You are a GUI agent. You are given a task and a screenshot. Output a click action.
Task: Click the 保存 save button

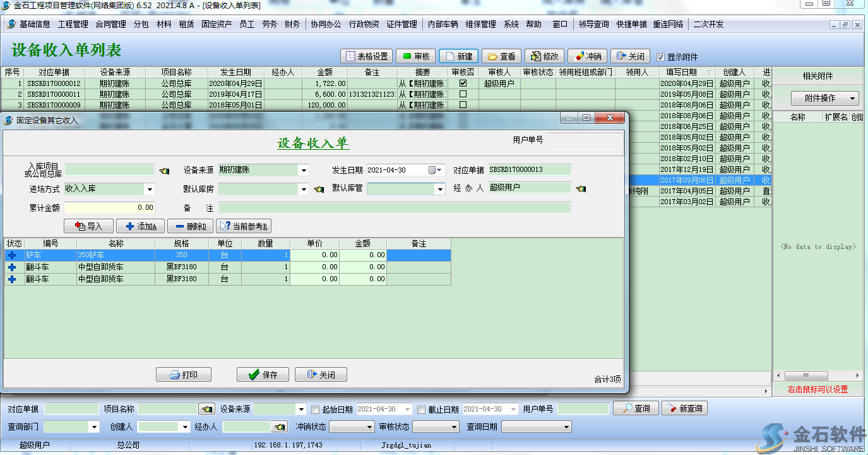pyautogui.click(x=263, y=375)
